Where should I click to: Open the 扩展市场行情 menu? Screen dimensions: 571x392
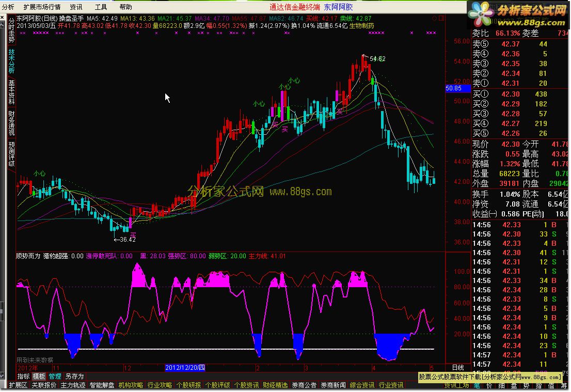click(42, 7)
